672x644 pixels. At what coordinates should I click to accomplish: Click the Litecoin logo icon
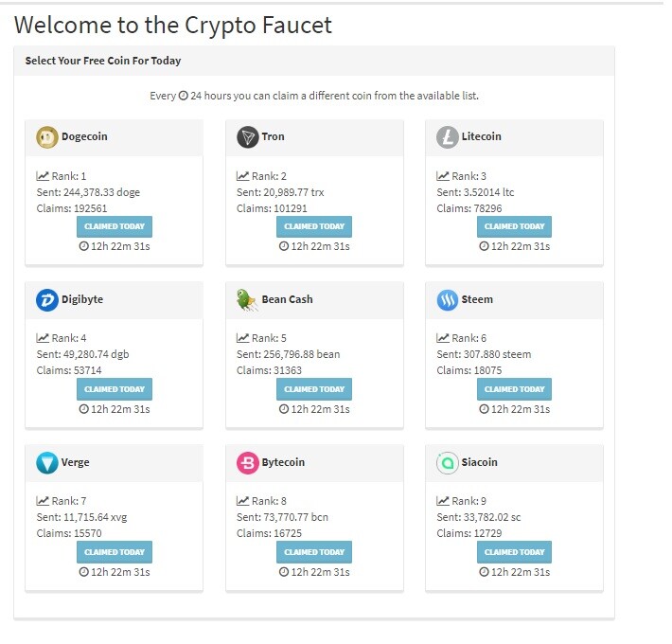coord(448,137)
